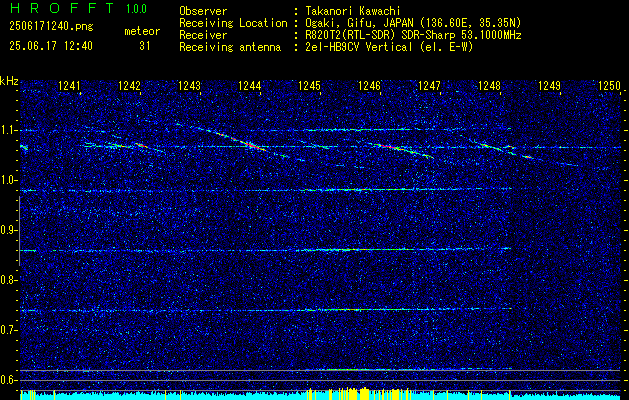Click the meteor count 31
629x400 pixels.
click(x=145, y=46)
